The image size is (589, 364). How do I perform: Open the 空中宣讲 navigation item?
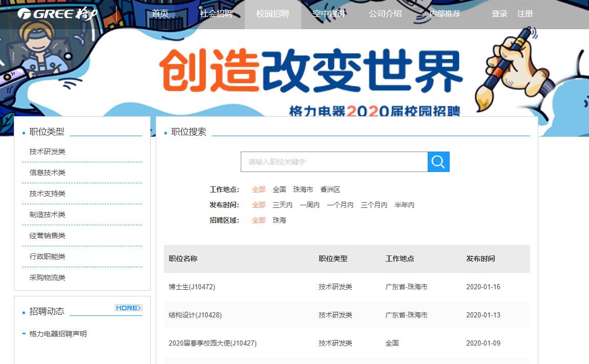[x=329, y=14]
